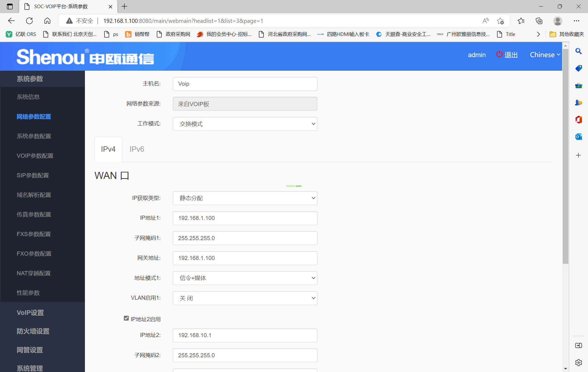Open the IP获取类型 dropdown
The height and width of the screenshot is (372, 588).
pyautogui.click(x=245, y=198)
